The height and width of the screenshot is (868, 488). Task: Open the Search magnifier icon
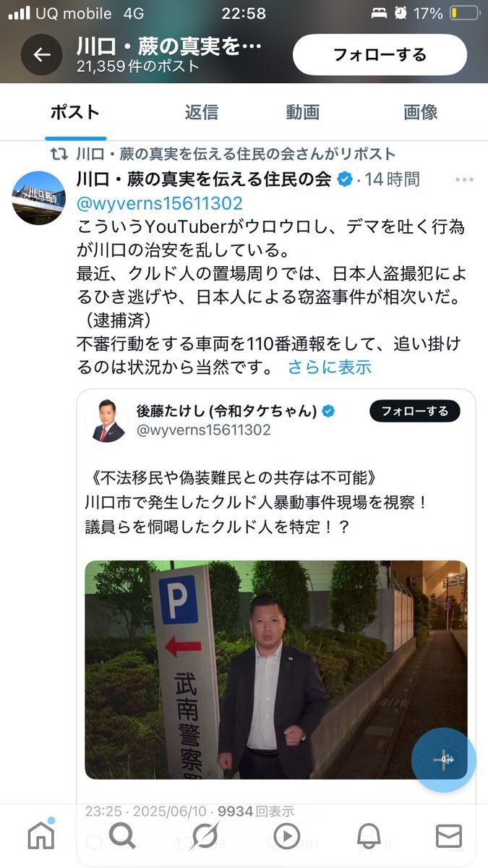click(122, 835)
